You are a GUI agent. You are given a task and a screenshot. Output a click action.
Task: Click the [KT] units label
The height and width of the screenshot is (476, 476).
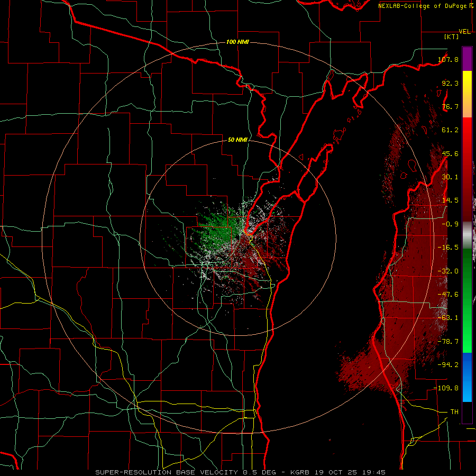(451, 36)
